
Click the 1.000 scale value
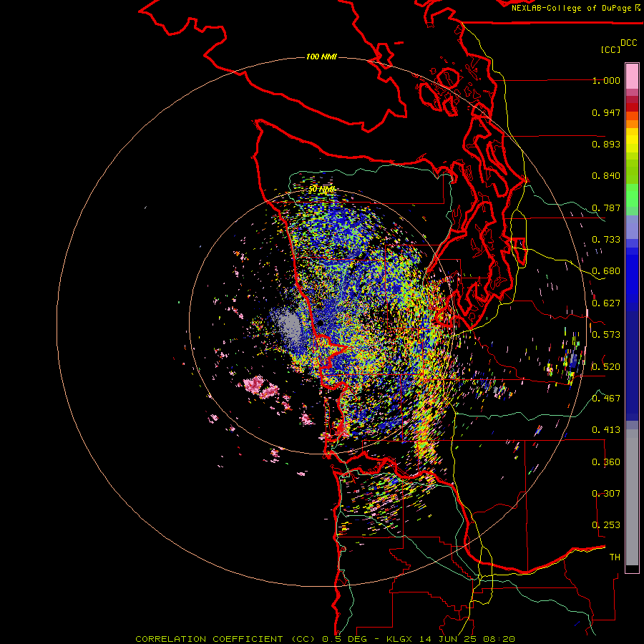[x=606, y=80]
